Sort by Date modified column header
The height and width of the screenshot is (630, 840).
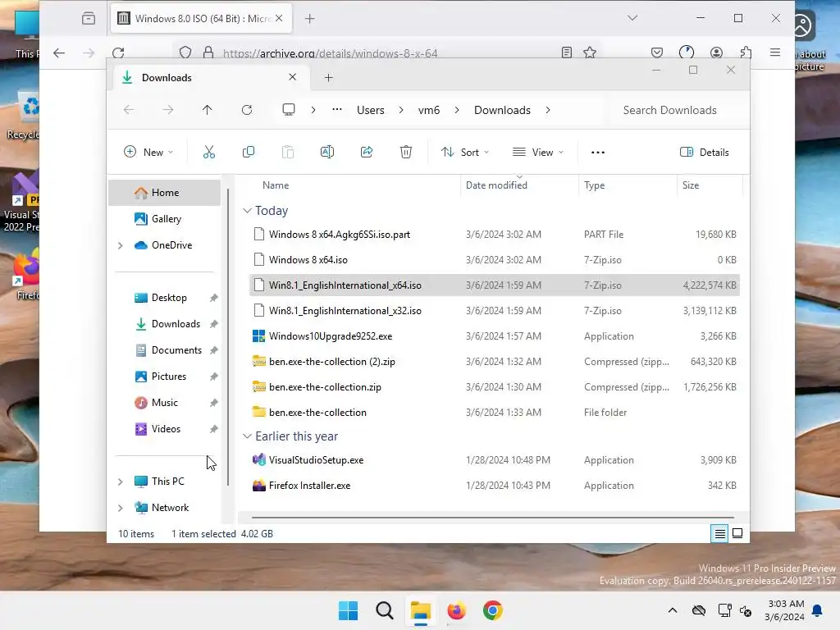point(496,185)
